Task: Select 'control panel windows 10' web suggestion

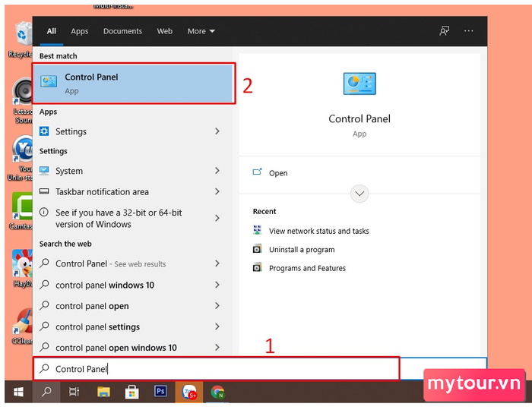Action: pyautogui.click(x=105, y=285)
